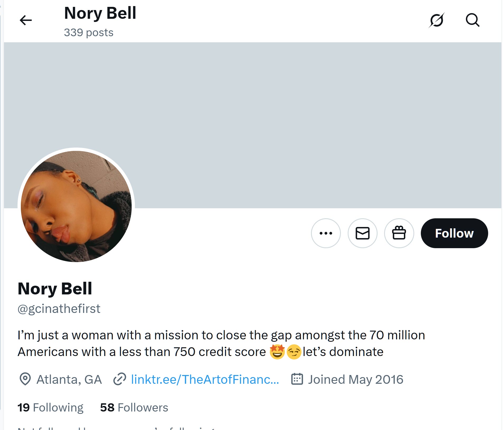The height and width of the screenshot is (430, 504).
Task: Click the location pin icon
Action: [x=25, y=379]
